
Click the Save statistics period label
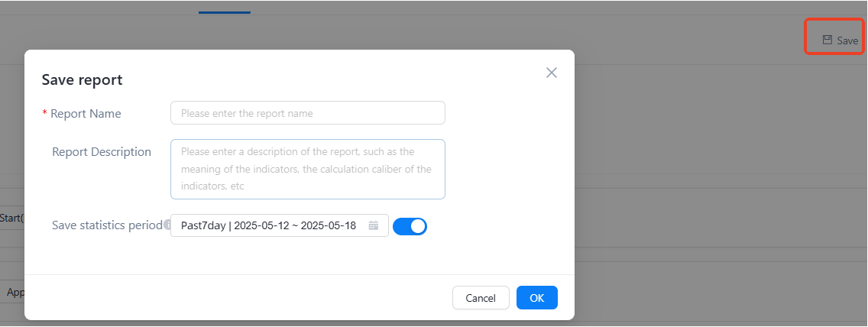107,225
